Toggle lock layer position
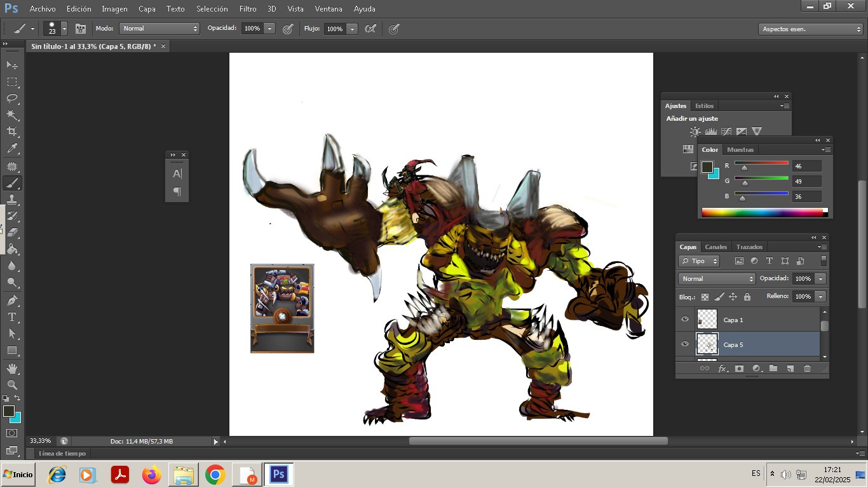The width and height of the screenshot is (868, 488). click(733, 297)
